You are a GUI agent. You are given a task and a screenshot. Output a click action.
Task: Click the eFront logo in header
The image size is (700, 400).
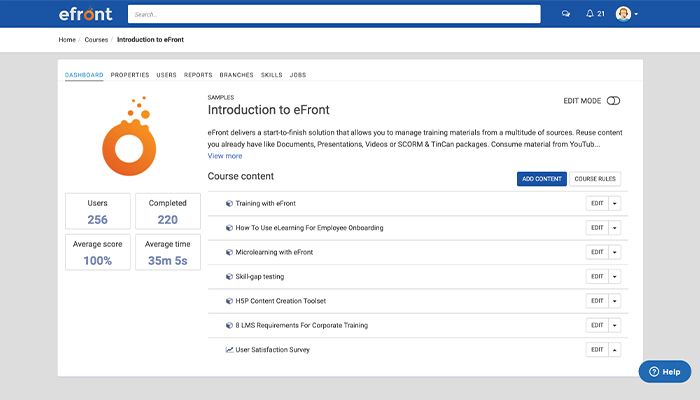tap(85, 14)
